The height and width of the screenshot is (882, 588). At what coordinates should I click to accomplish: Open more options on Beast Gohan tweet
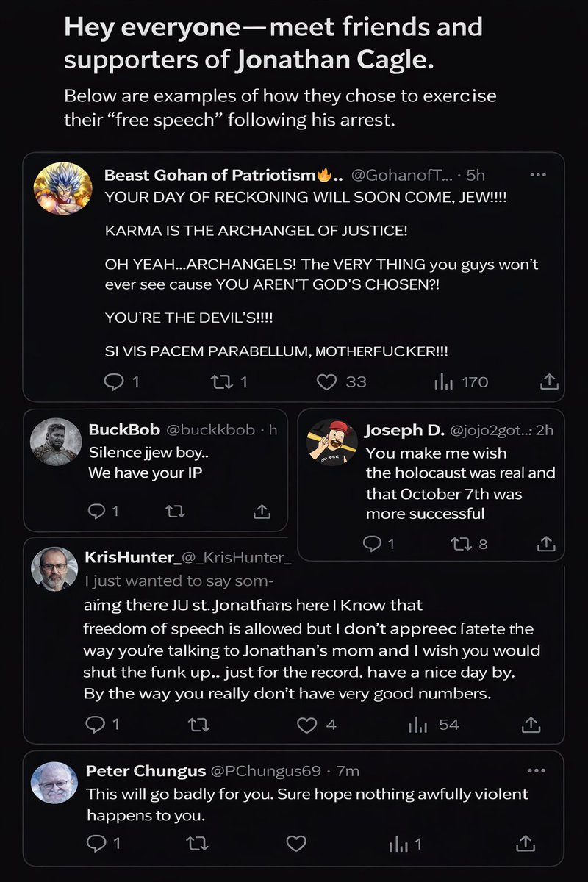(x=538, y=175)
